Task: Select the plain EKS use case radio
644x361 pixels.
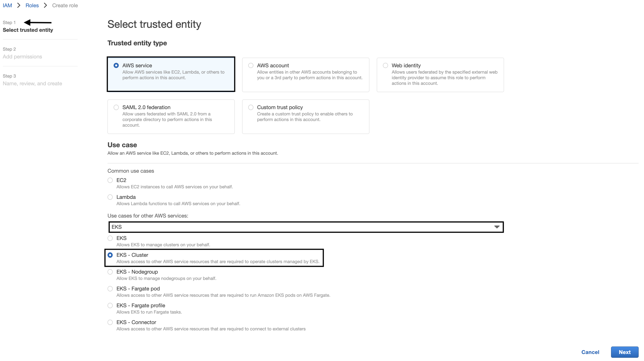Action: click(110, 238)
